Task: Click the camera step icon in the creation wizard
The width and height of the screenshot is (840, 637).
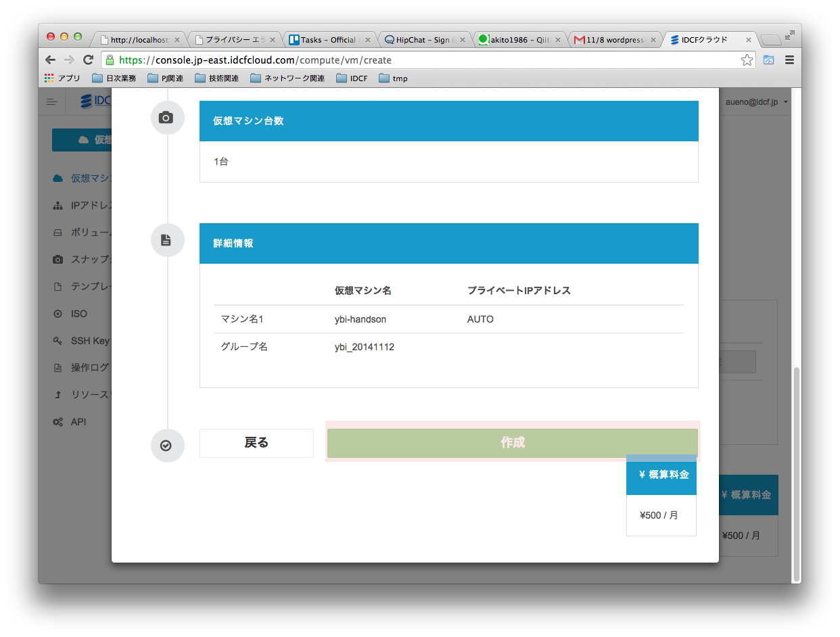Action: pyautogui.click(x=167, y=118)
